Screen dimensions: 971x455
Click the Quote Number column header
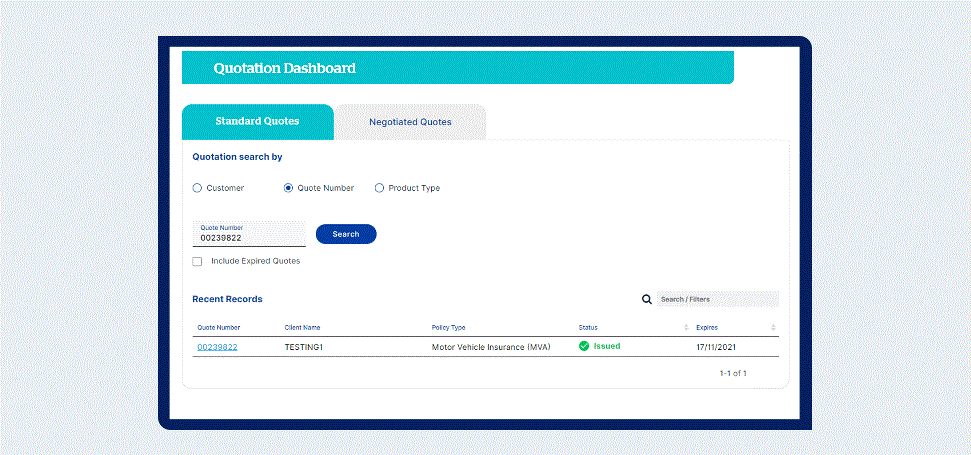pyautogui.click(x=219, y=327)
